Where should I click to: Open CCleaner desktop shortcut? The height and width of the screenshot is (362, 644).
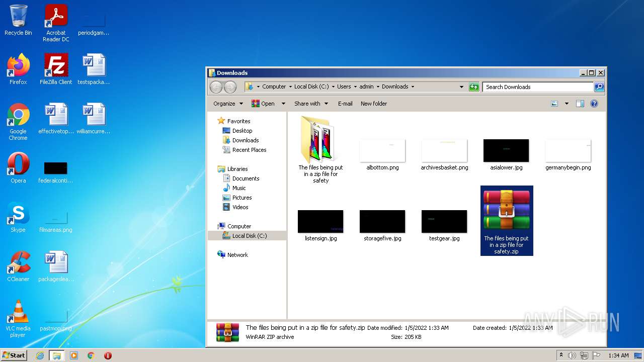point(18,266)
